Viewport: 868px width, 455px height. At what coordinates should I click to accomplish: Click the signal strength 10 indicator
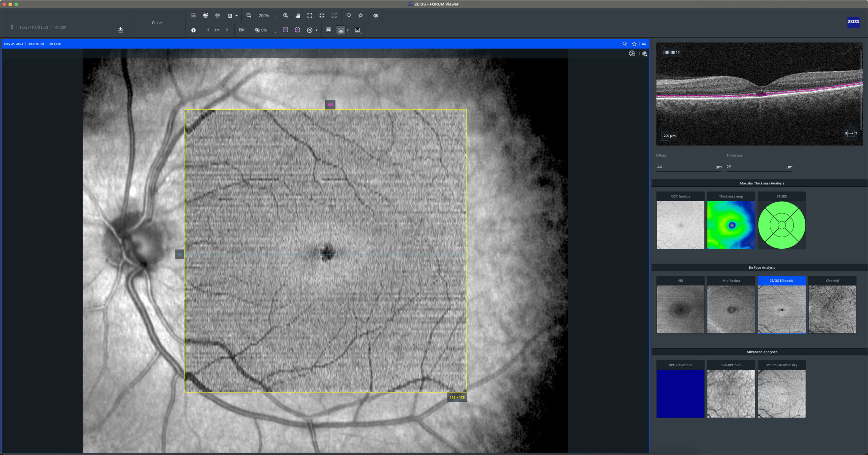671,52
